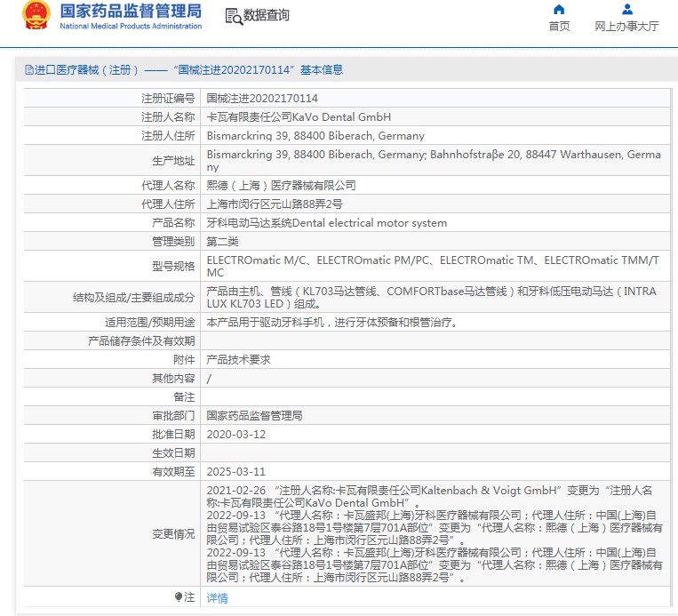This screenshot has height=616, width=678.
Task: Click the structure text mentioning KL703马达管线
Action: pyautogui.click(x=432, y=297)
